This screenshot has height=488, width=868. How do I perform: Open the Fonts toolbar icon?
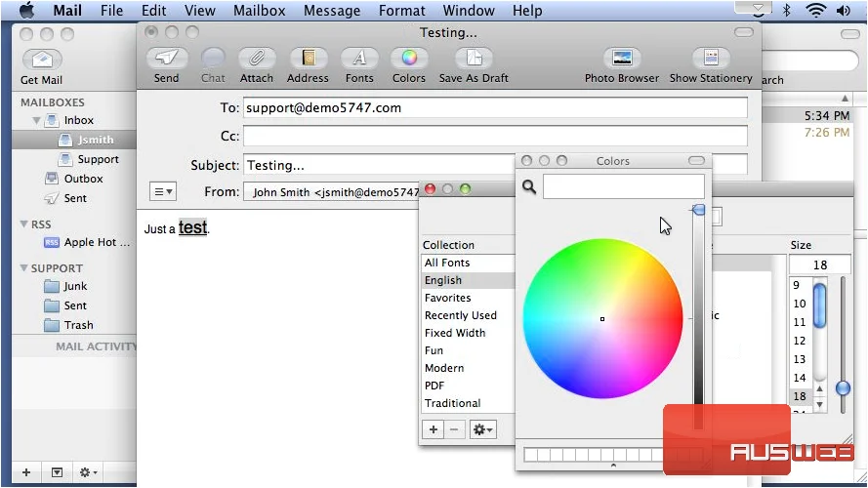pyautogui.click(x=359, y=59)
